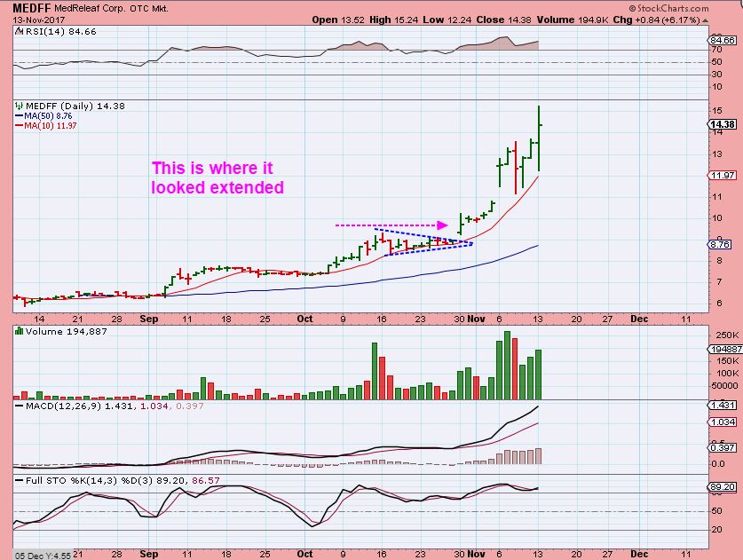Click the 8.76 moving average price tag
This screenshot has width=743, height=560.
pyautogui.click(x=720, y=244)
